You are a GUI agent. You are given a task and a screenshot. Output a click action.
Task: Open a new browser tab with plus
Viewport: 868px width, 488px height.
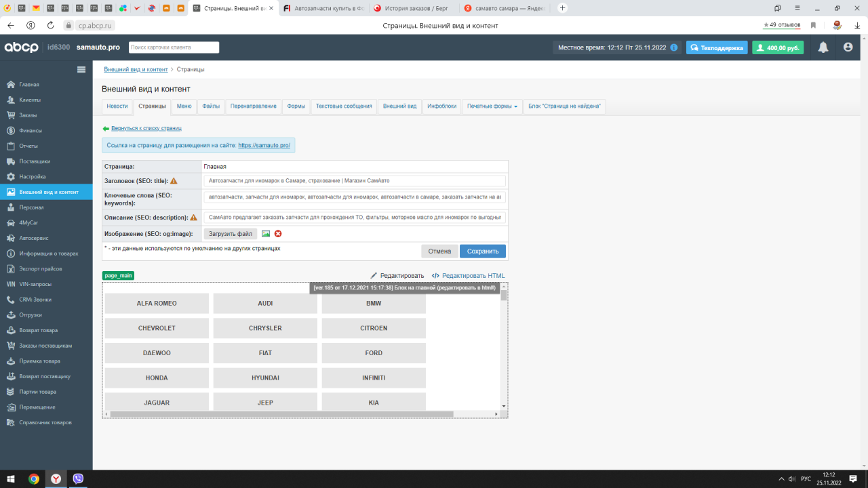click(x=562, y=8)
